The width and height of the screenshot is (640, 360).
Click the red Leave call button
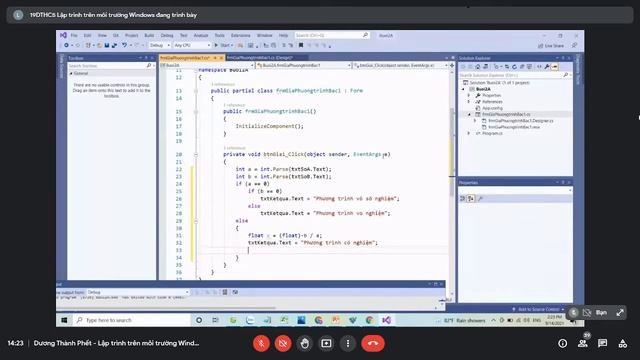373,343
